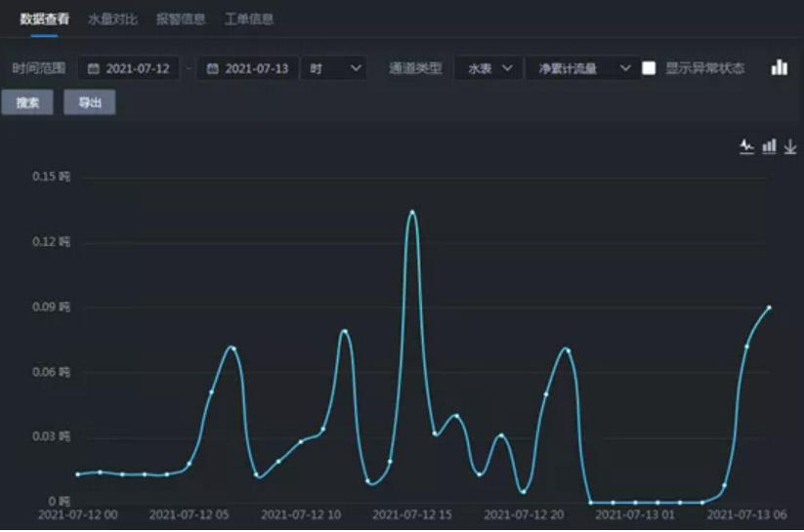The height and width of the screenshot is (532, 804).
Task: Click the bar chart icon beside 显示异常状态
Action: pyautogui.click(x=779, y=67)
